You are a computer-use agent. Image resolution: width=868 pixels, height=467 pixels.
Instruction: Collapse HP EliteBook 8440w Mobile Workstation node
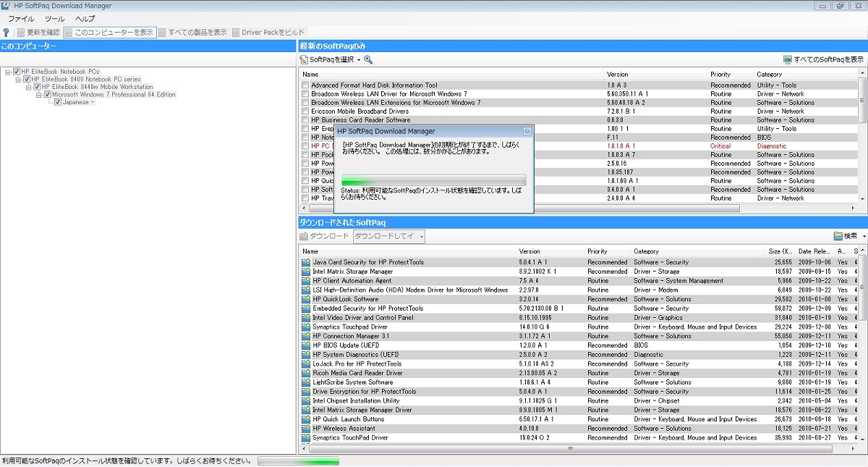tap(28, 87)
